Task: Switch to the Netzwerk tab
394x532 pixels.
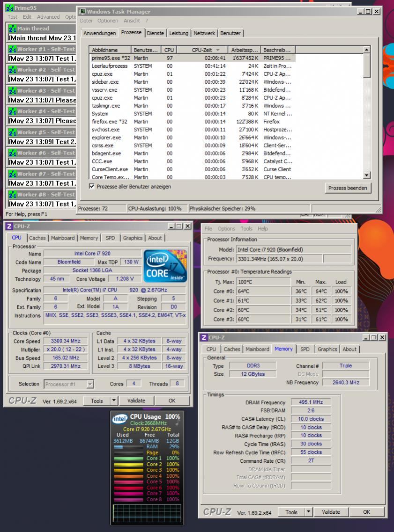Action: pyautogui.click(x=204, y=33)
